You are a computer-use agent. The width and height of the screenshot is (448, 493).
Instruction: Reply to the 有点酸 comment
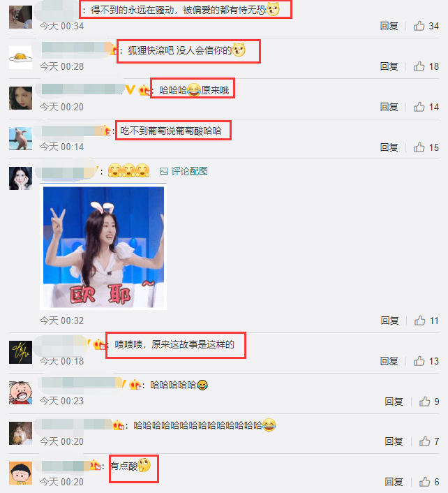pos(394,482)
